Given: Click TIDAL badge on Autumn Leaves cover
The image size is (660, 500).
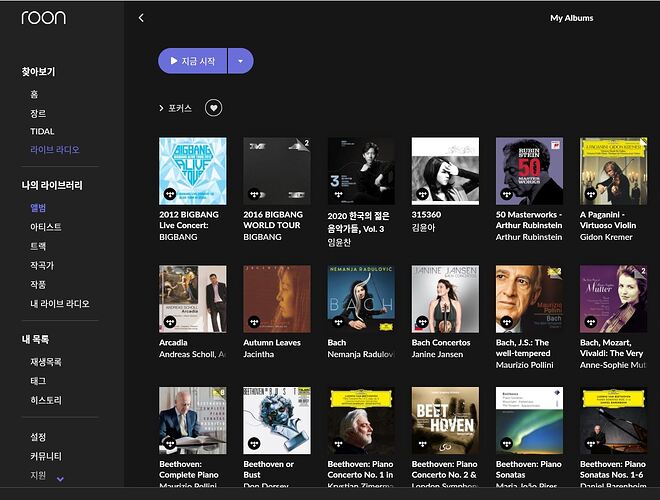Looking at the screenshot, I should [254, 322].
